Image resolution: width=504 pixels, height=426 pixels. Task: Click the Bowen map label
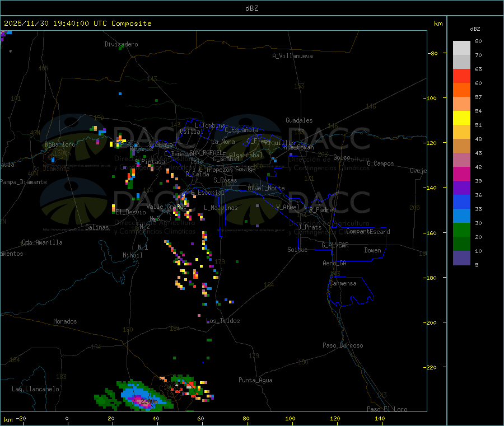372,250
